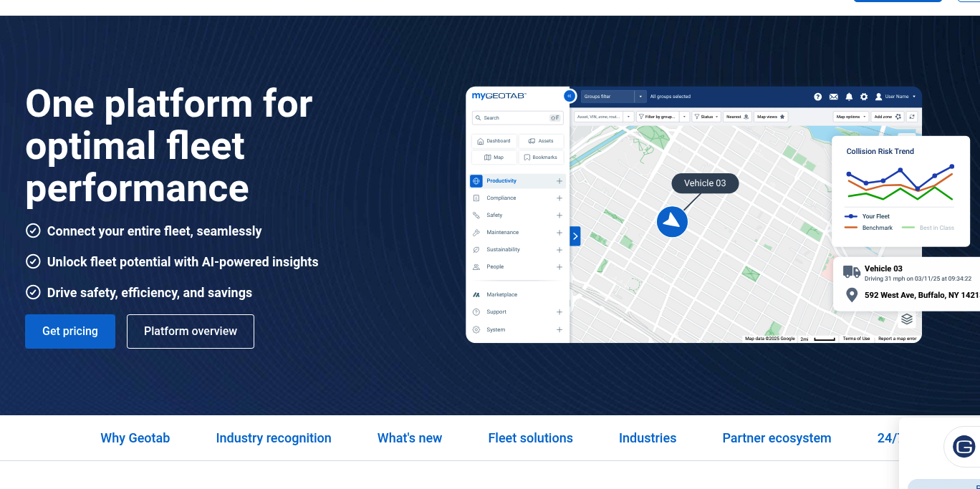Open the Assets shortcut with truck icon

coord(541,141)
